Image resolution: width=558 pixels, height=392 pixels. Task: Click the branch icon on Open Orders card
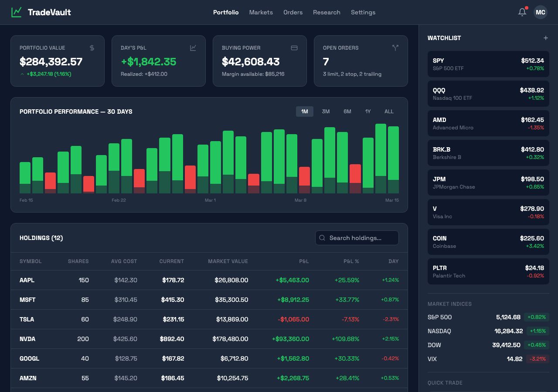click(x=395, y=48)
